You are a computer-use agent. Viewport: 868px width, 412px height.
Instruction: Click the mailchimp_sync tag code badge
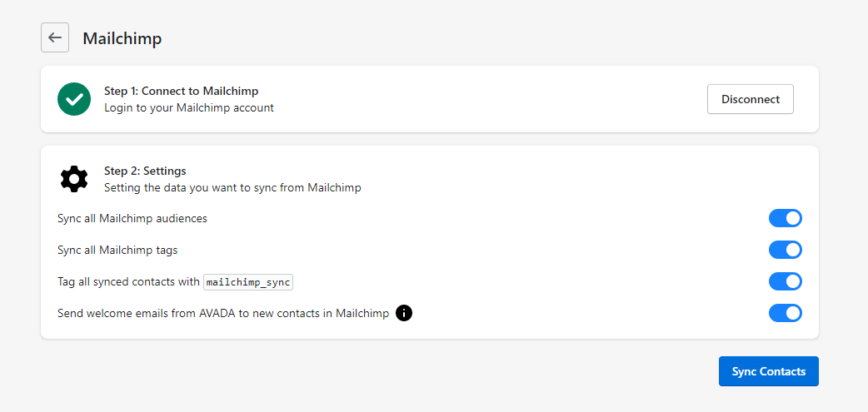click(x=248, y=282)
